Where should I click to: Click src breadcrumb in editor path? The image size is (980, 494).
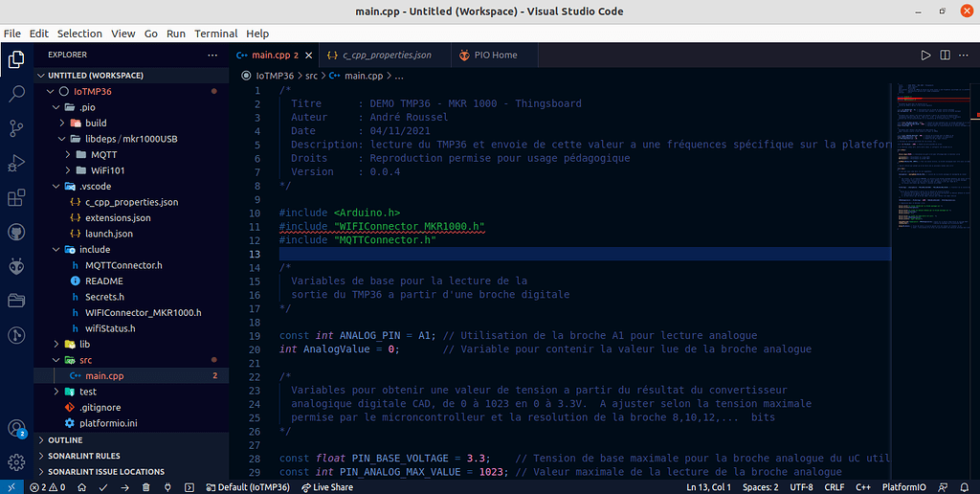[311, 76]
